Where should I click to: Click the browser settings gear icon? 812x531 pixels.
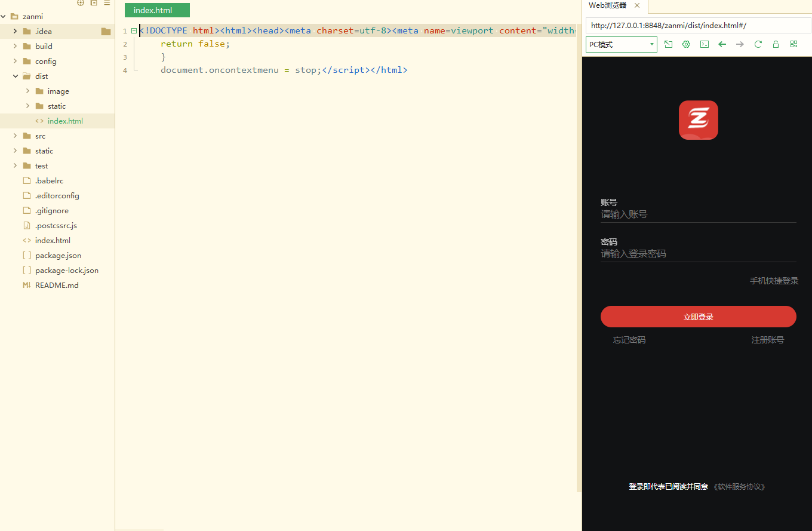(x=686, y=44)
